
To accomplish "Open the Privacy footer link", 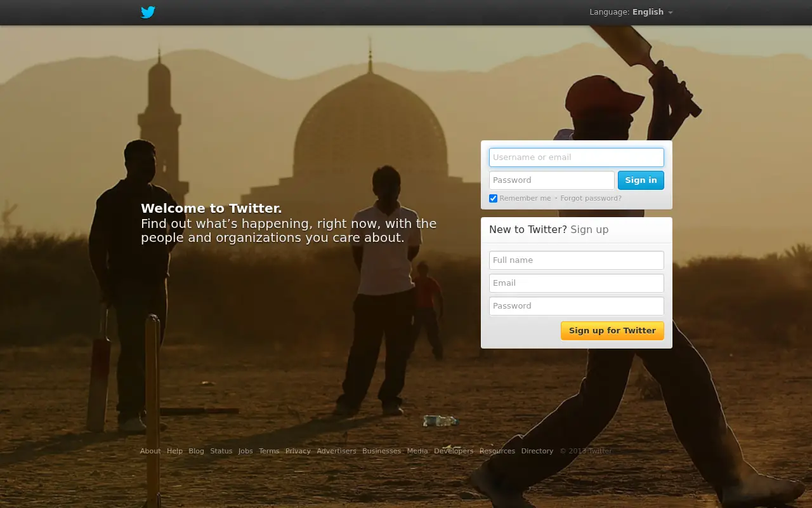I will tap(298, 451).
